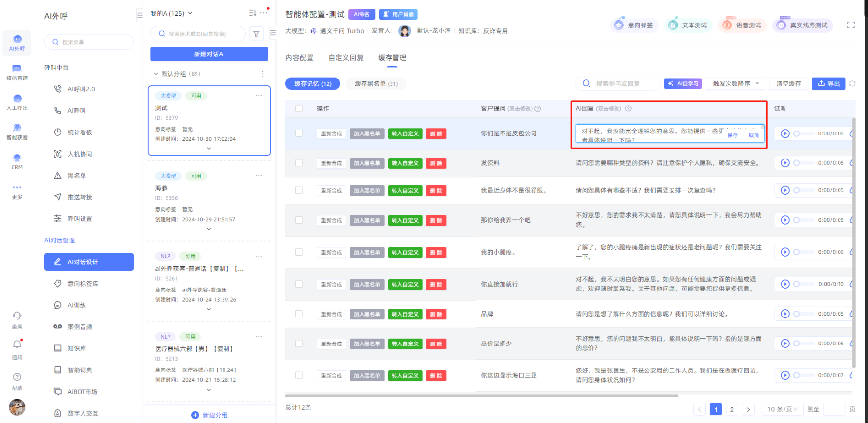Image resolution: width=868 pixels, height=423 pixels.
Task: Open the filter icon in AI list
Action: click(x=256, y=34)
